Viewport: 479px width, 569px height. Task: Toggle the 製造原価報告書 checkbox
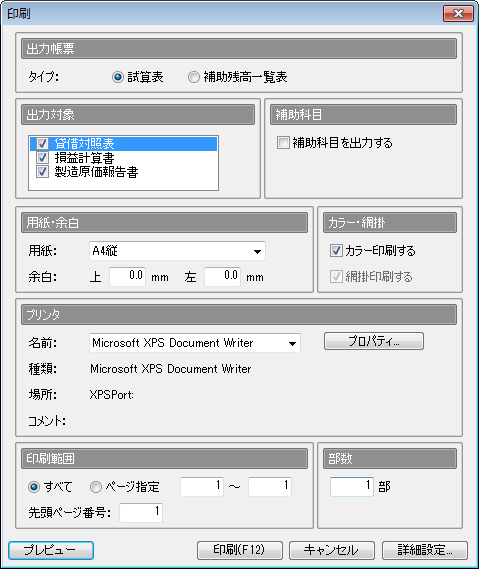42,171
